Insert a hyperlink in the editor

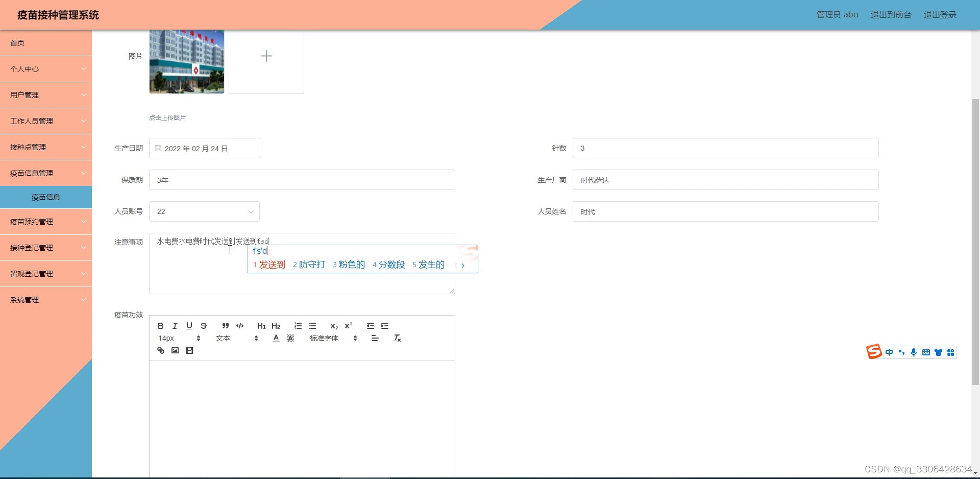[161, 350]
